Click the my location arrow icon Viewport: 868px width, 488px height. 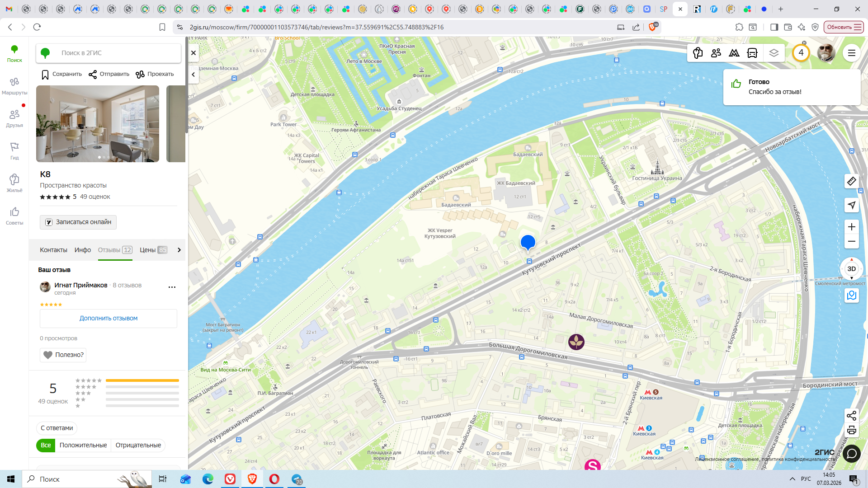[x=852, y=205]
